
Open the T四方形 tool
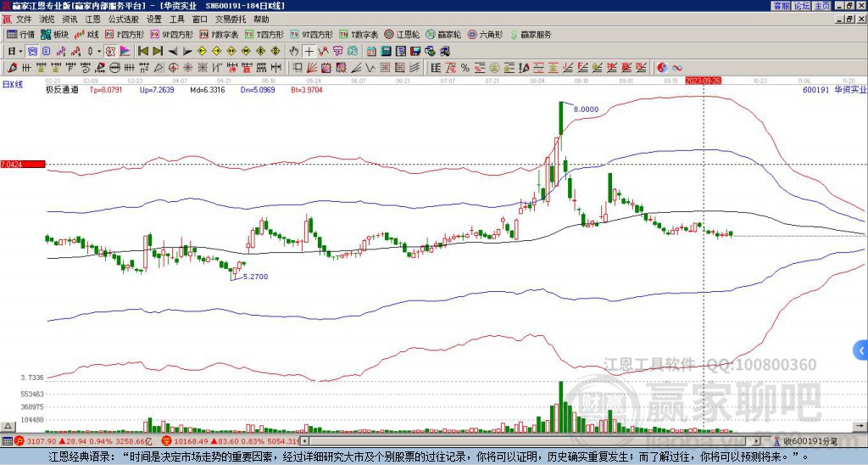[264, 34]
